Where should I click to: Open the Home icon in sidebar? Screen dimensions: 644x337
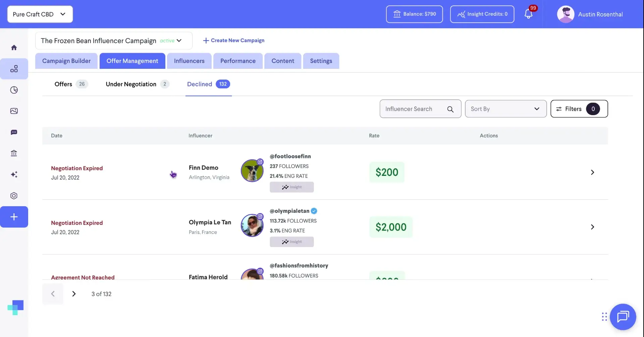pos(14,47)
